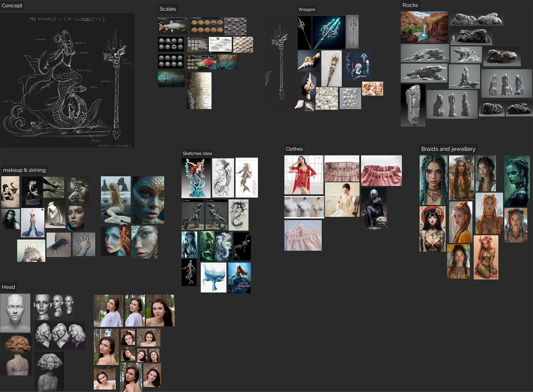Select the green-skinned braided character portrait
This screenshot has width=533, height=392.
[517, 181]
